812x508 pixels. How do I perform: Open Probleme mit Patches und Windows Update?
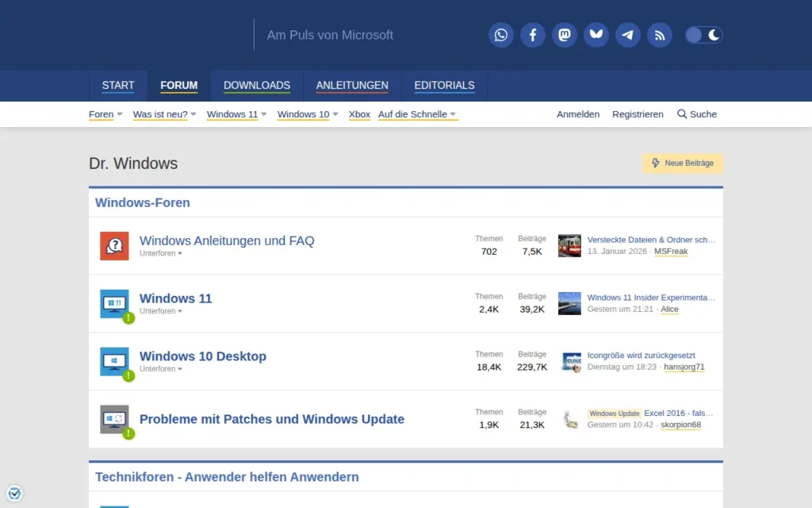coord(272,419)
